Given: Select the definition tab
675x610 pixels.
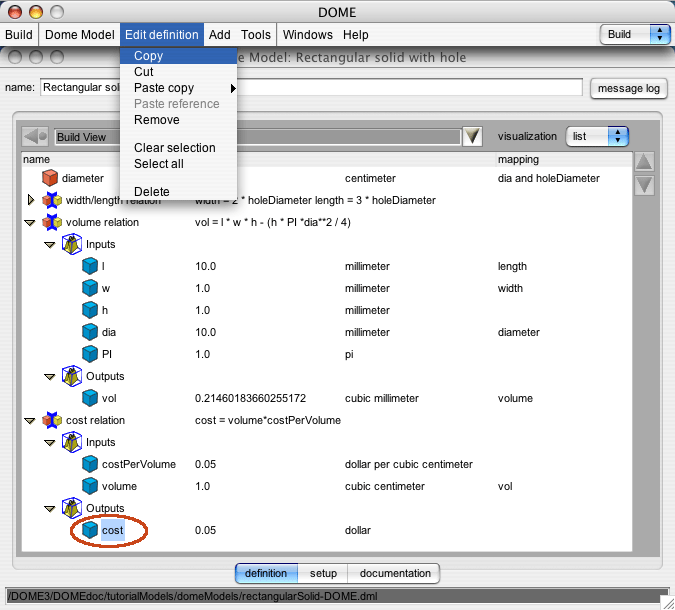Looking at the screenshot, I should point(266,573).
